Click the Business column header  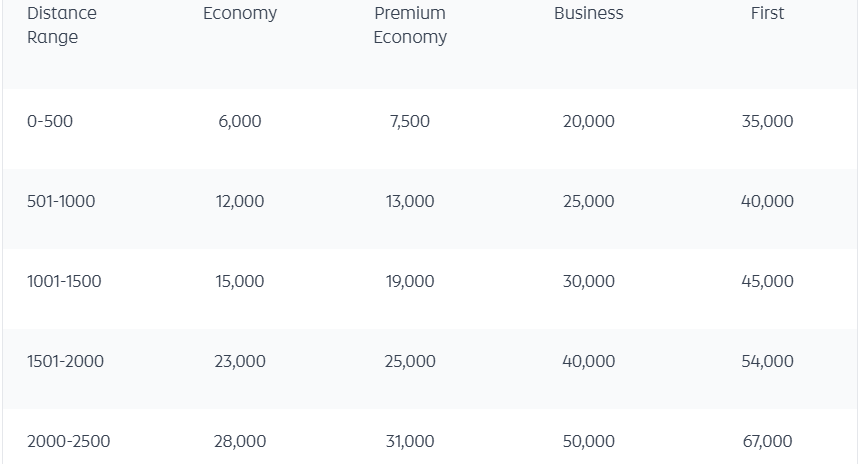click(589, 13)
